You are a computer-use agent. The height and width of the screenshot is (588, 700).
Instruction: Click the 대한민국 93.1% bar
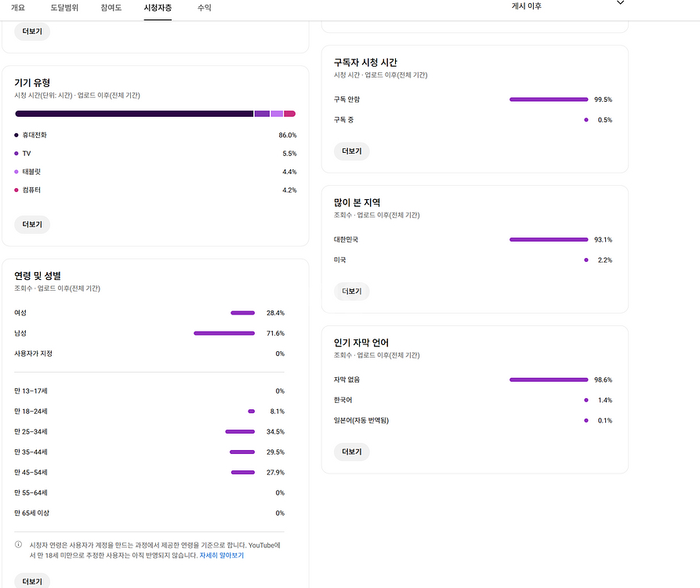(549, 239)
